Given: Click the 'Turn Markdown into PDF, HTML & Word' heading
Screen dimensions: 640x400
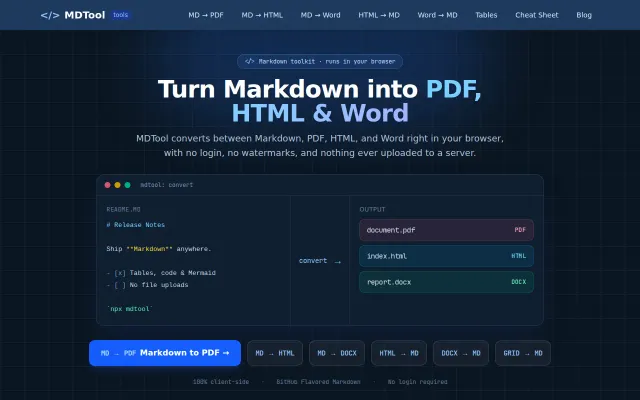Looking at the screenshot, I should coord(320,101).
